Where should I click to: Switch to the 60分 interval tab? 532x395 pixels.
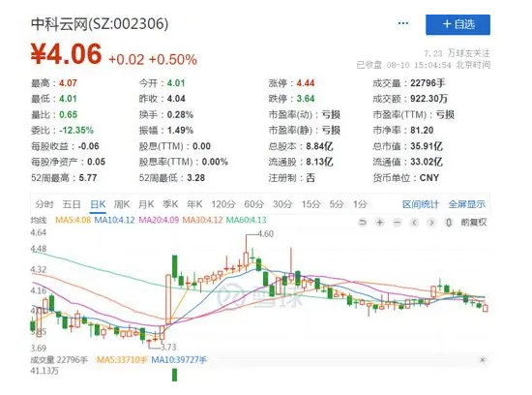253,204
